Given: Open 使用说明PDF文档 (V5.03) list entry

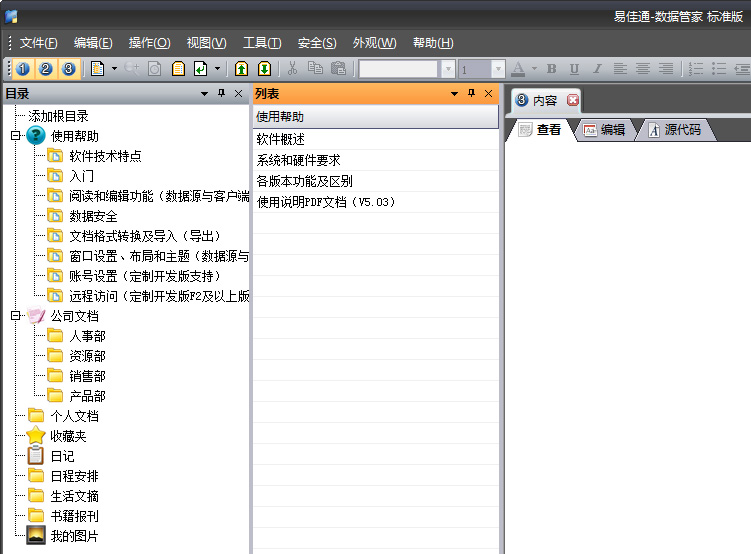Looking at the screenshot, I should pos(327,202).
